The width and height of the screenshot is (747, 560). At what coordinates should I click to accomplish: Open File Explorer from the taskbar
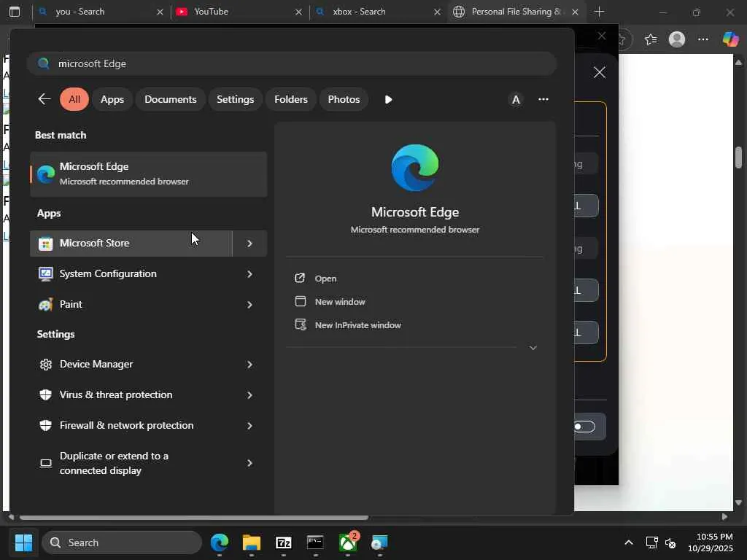pos(252,543)
